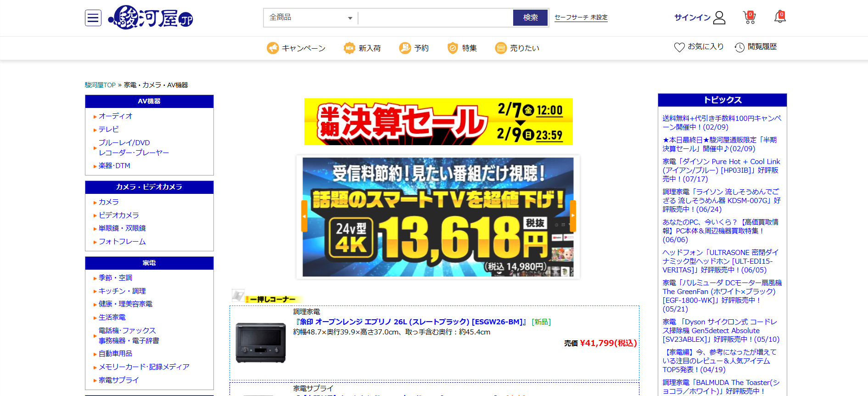Click the sign-in user icon
The height and width of the screenshot is (396, 868).
point(719,17)
